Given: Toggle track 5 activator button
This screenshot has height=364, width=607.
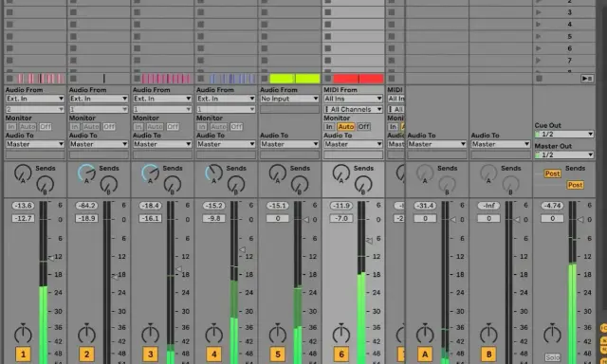Looking at the screenshot, I should pos(278,354).
